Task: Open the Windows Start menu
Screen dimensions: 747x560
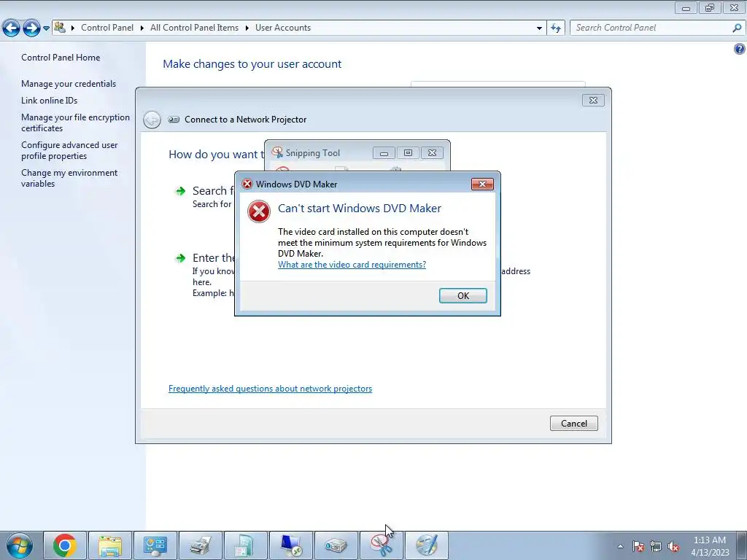Action: pyautogui.click(x=19, y=545)
